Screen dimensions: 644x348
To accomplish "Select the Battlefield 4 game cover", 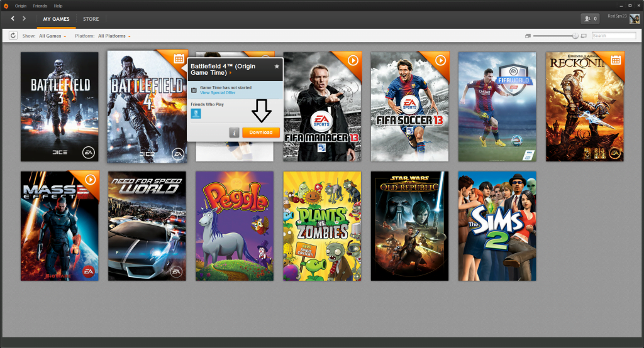I will point(147,107).
